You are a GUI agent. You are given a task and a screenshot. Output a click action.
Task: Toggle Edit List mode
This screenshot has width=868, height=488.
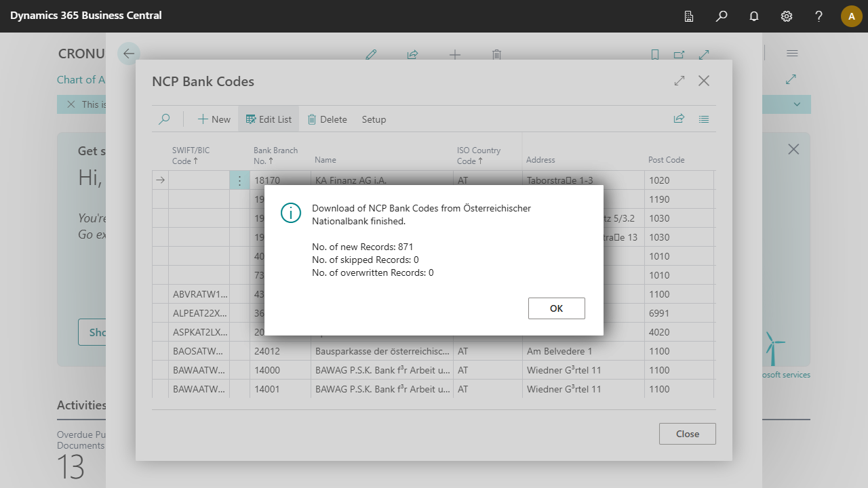click(x=269, y=119)
